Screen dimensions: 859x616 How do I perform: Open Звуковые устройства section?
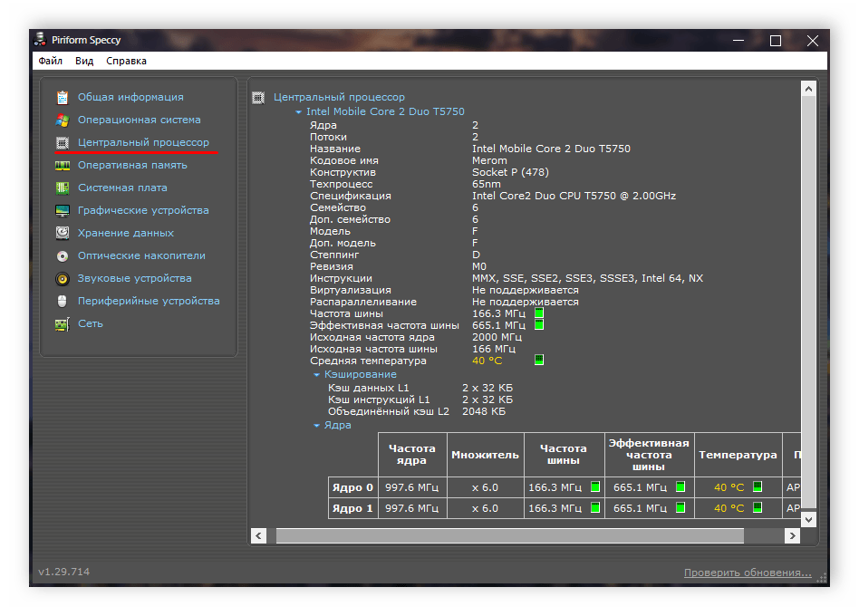135,278
